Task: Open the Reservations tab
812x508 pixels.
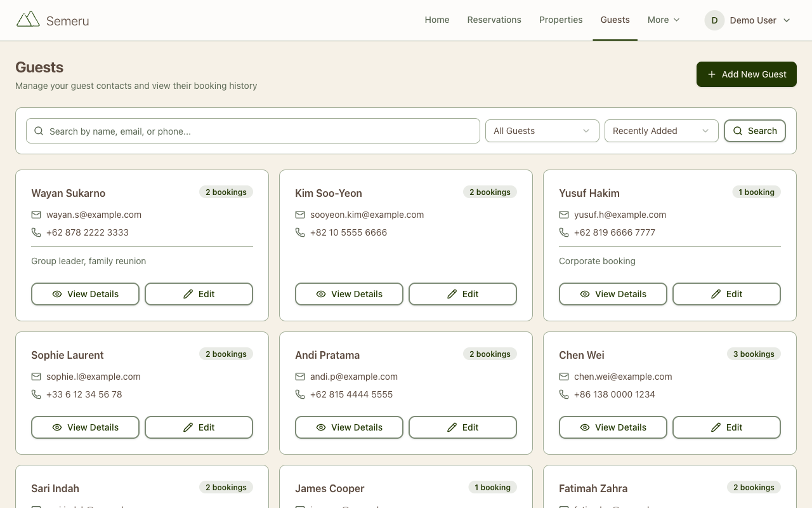Action: (494, 20)
